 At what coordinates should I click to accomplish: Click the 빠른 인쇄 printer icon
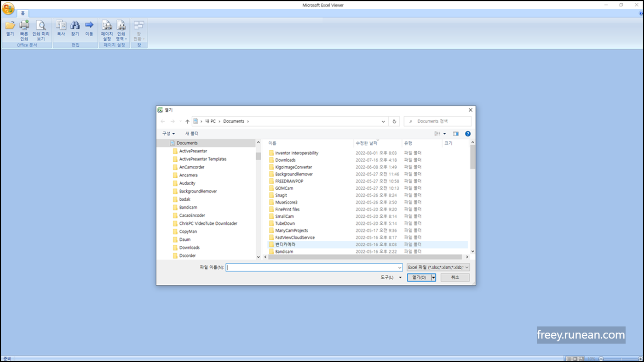pos(24,25)
